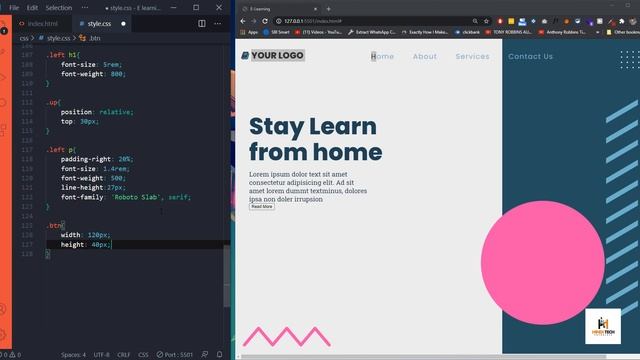This screenshot has height=360, width=640.
Task: Click the 'Roboto Slab' font-family value
Action: tap(136, 197)
